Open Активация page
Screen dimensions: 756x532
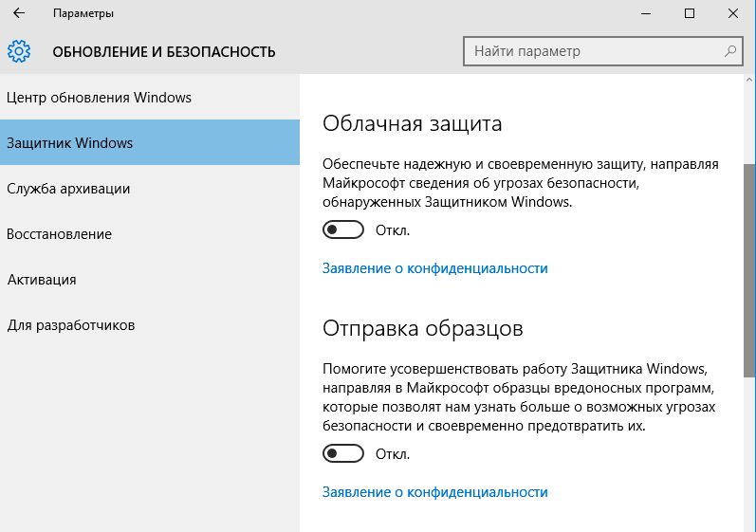[150, 280]
